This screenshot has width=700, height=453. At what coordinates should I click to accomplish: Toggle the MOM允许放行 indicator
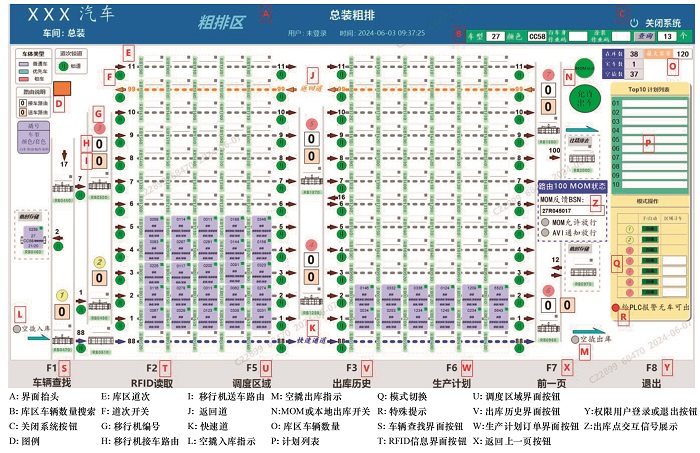(x=545, y=222)
